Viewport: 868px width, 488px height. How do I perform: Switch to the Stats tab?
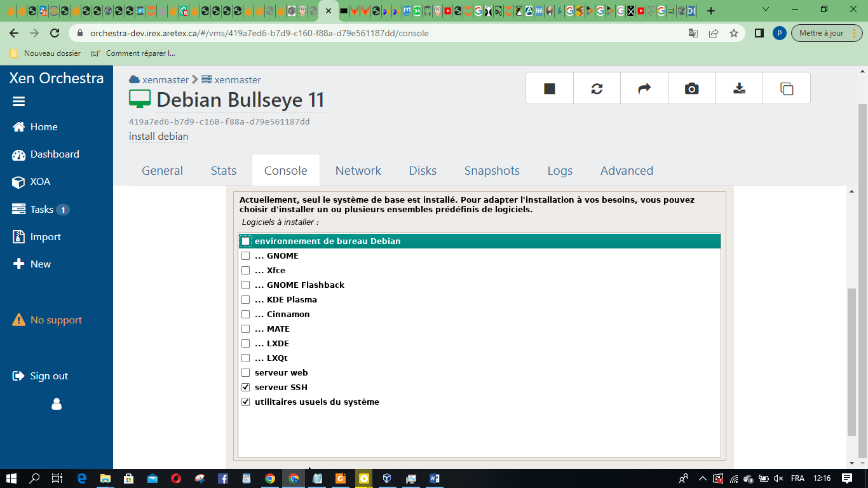coord(224,170)
